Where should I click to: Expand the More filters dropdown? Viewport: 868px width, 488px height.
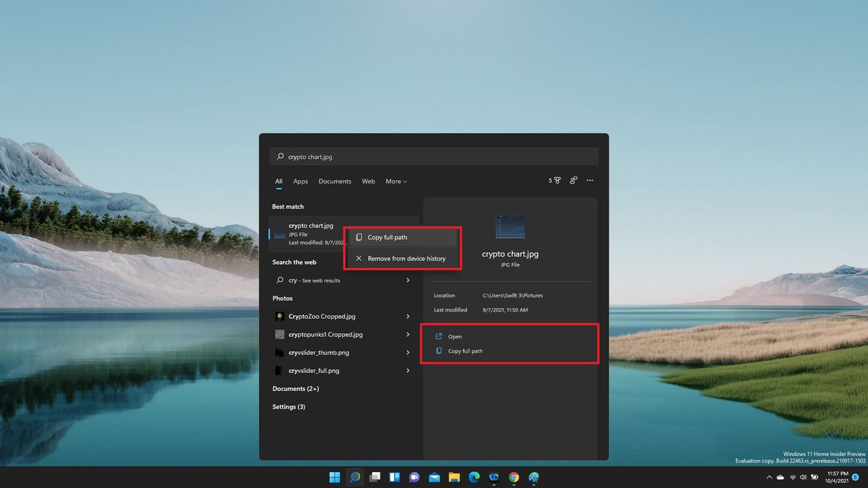tap(396, 181)
